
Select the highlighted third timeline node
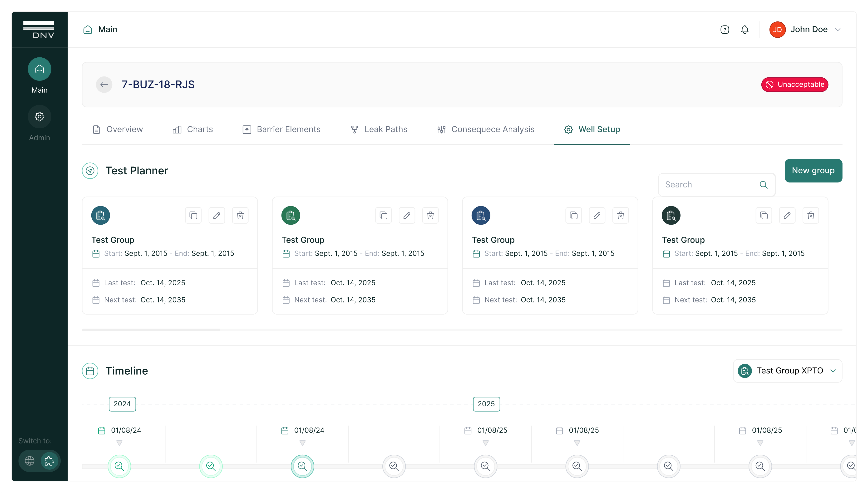click(x=302, y=466)
